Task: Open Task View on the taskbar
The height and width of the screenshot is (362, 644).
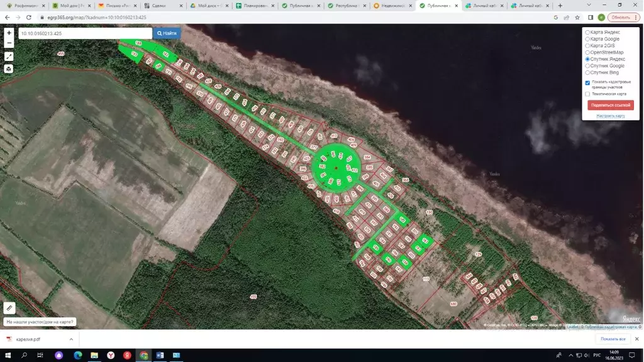Action: pos(40,355)
